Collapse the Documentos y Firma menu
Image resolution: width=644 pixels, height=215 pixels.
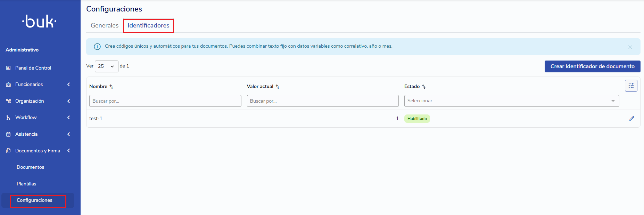tap(69, 151)
